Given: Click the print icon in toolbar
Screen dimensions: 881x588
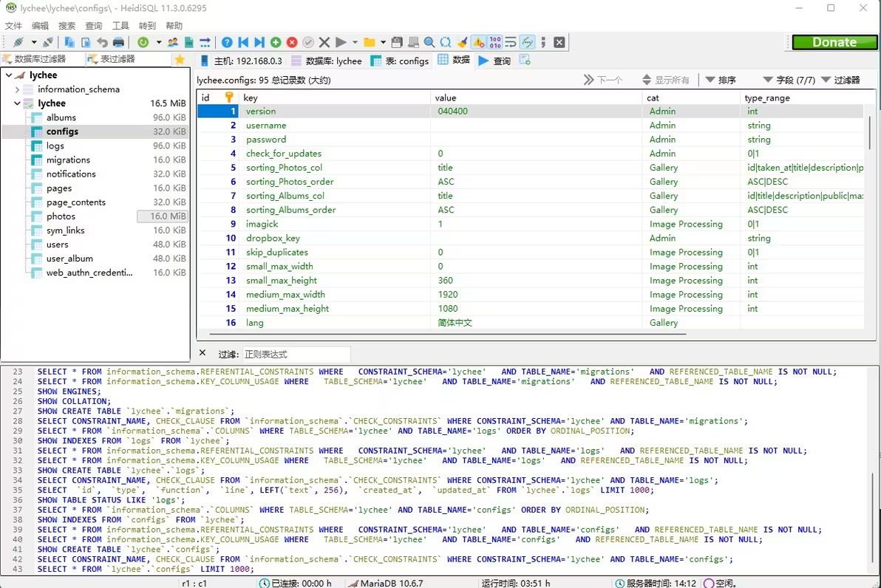Looking at the screenshot, I should click(x=118, y=42).
